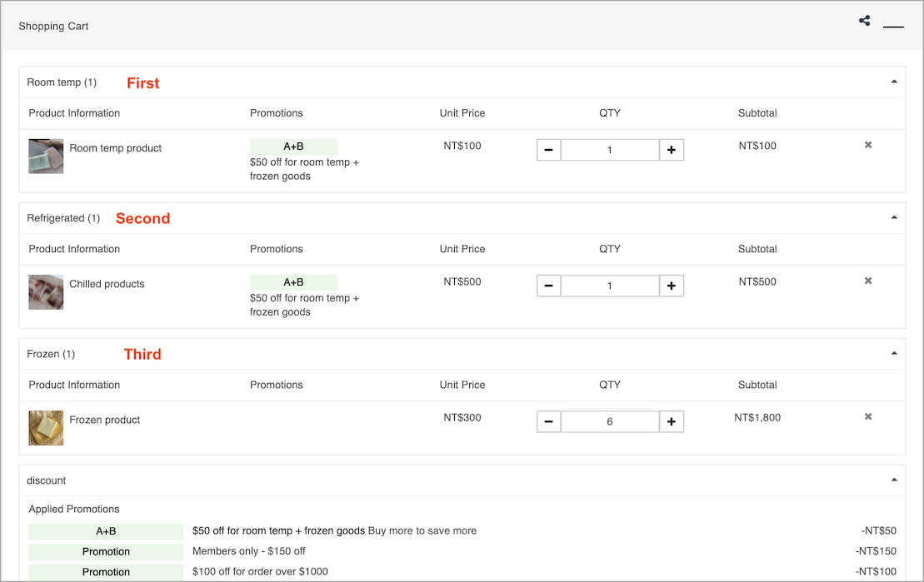Image resolution: width=924 pixels, height=582 pixels.
Task: Remove Chilled products from cart
Action: pyautogui.click(x=868, y=281)
